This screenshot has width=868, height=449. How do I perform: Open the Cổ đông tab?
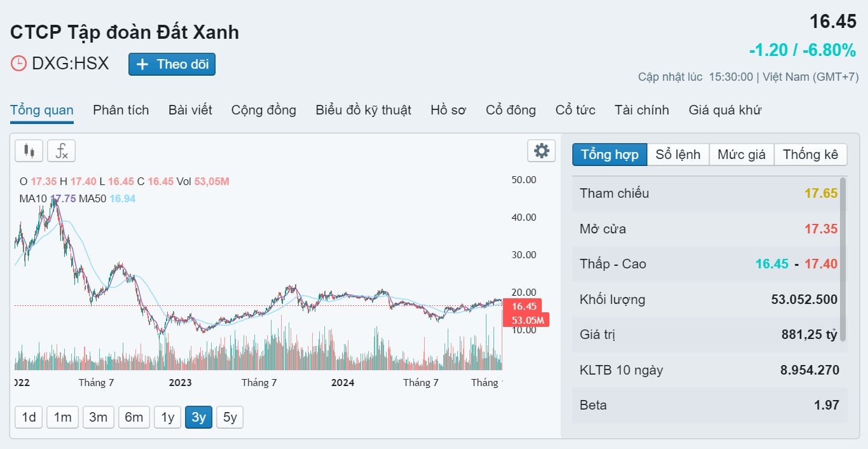pos(511,110)
